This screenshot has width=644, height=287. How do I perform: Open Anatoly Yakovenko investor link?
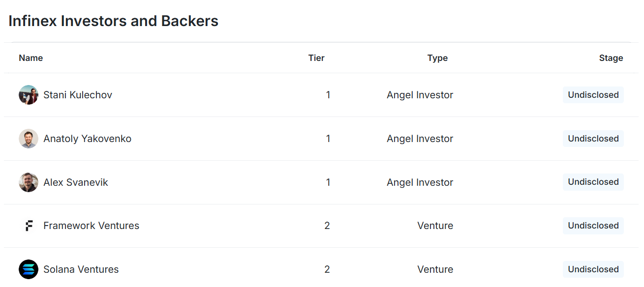click(x=87, y=139)
